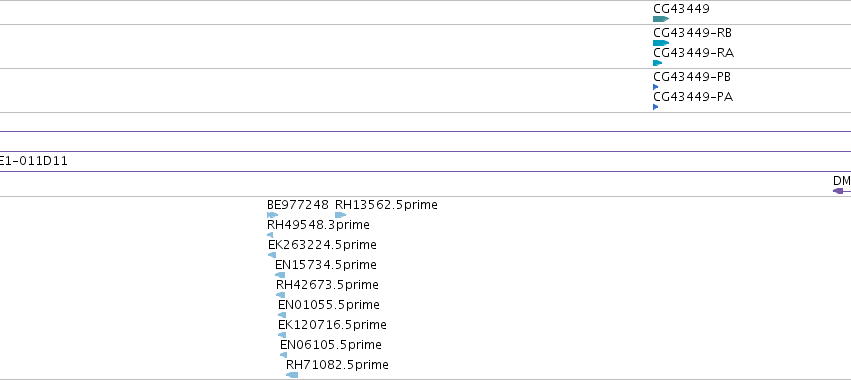The width and height of the screenshot is (851, 380).
Task: Click the BE977248 EST arrow
Action: click(272, 215)
